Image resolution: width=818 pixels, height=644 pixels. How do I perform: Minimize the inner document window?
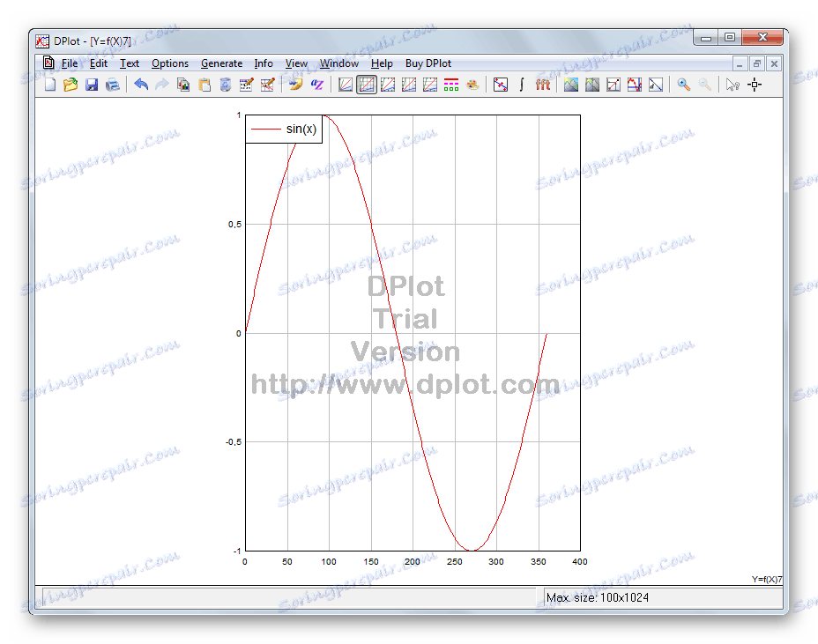pyautogui.click(x=740, y=63)
